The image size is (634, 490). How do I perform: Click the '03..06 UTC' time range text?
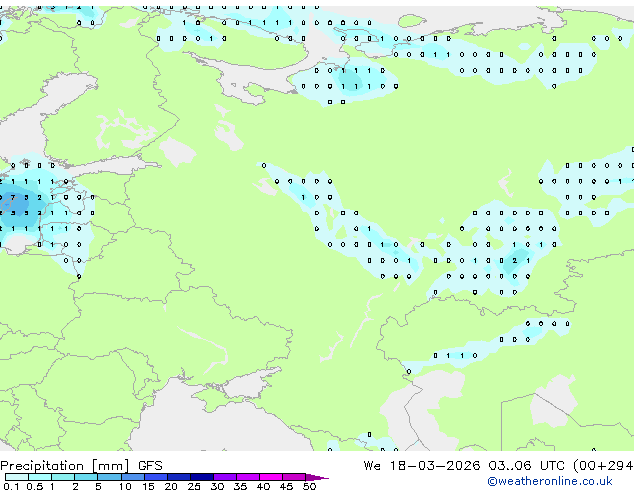[x=526, y=466]
